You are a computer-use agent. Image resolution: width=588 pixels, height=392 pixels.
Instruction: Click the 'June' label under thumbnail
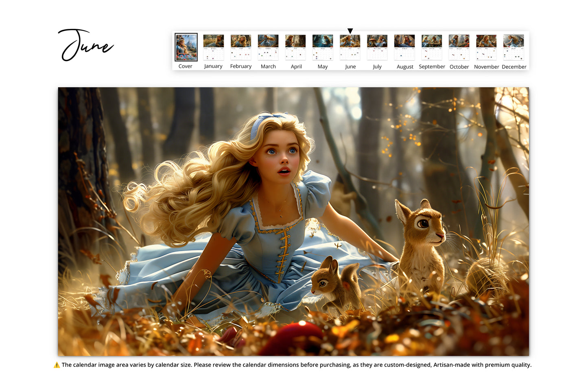(x=350, y=67)
